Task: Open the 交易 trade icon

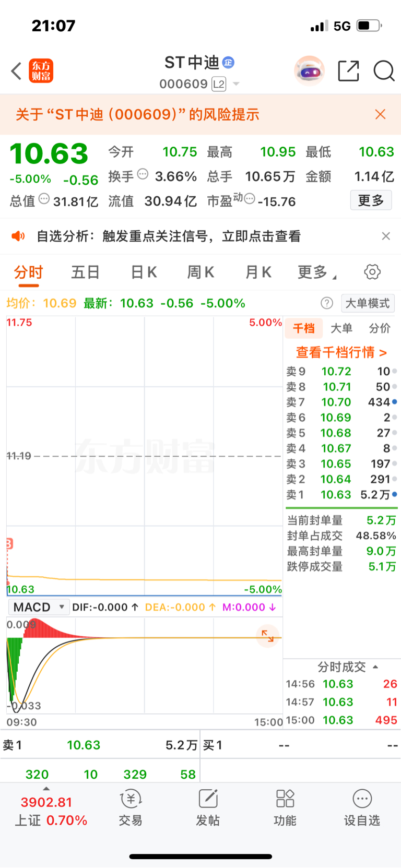Action: tap(131, 808)
